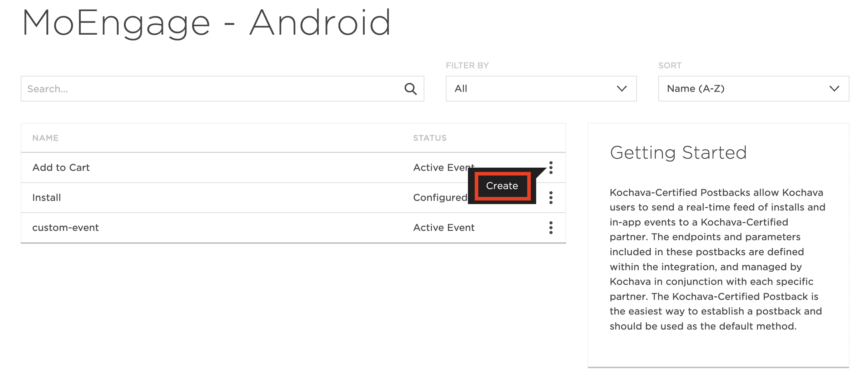
Task: Open the three-dot menu for Add to Cart
Action: [551, 168]
